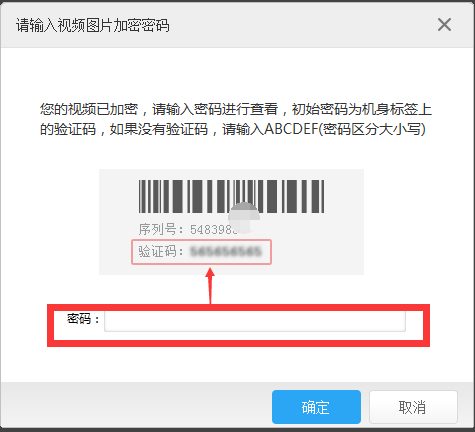Image resolution: width=475 pixels, height=432 pixels.
Task: Click the barcode on the sample label
Action: click(231, 196)
